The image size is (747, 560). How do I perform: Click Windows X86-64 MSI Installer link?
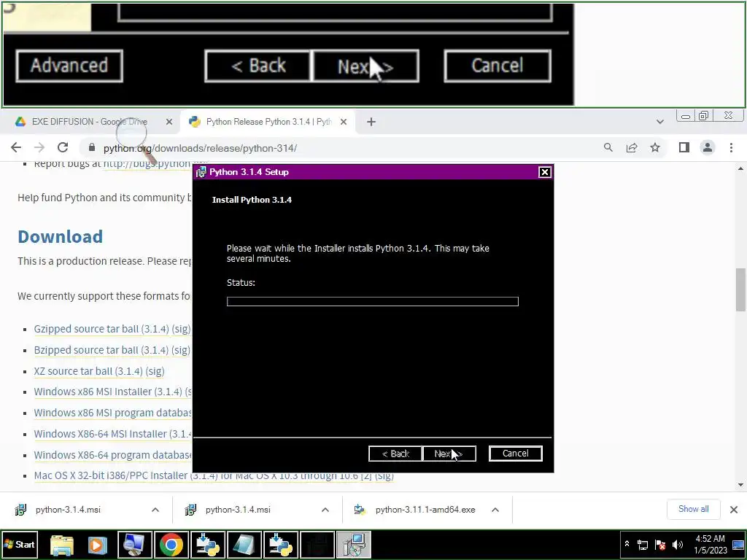112,434
